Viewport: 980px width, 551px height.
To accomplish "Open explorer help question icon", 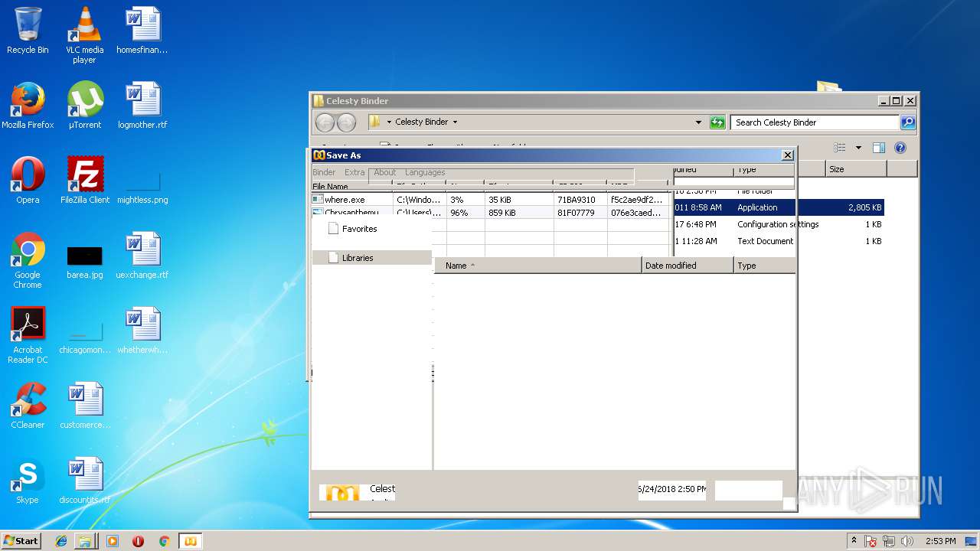I will [x=900, y=148].
